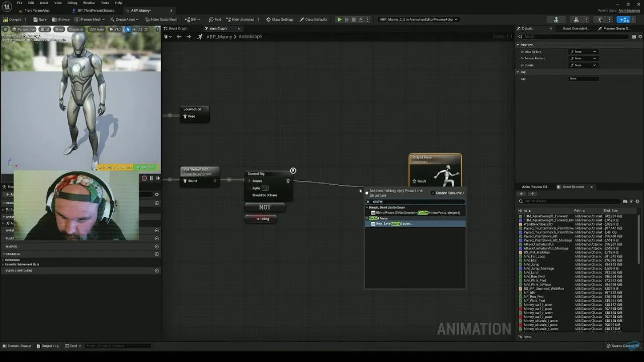
Task: Click ABP_Manny in the breadcrumb
Action: pos(219,37)
